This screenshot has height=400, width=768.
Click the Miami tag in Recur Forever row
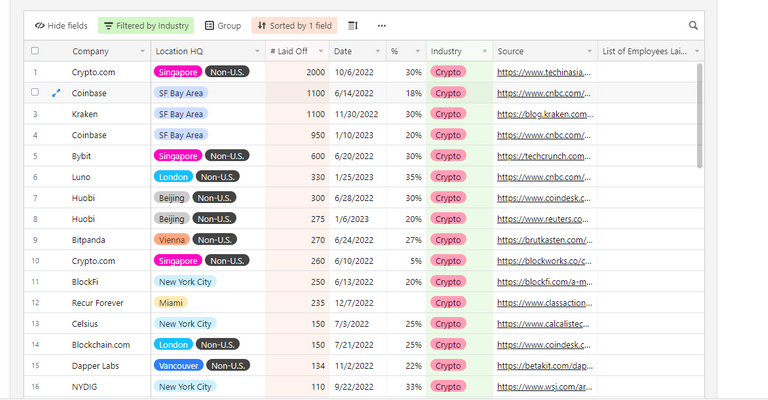[x=170, y=303]
